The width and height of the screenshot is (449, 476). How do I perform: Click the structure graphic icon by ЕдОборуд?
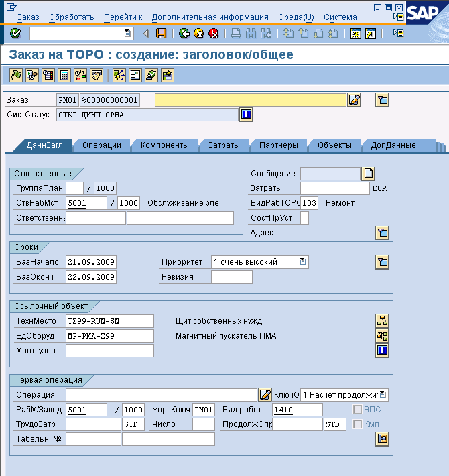[382, 335]
